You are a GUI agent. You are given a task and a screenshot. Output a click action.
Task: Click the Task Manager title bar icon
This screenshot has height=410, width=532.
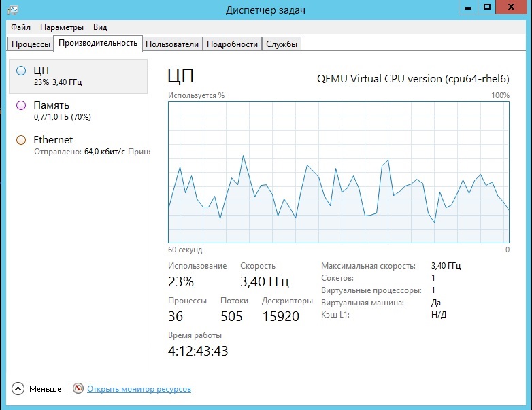point(12,10)
